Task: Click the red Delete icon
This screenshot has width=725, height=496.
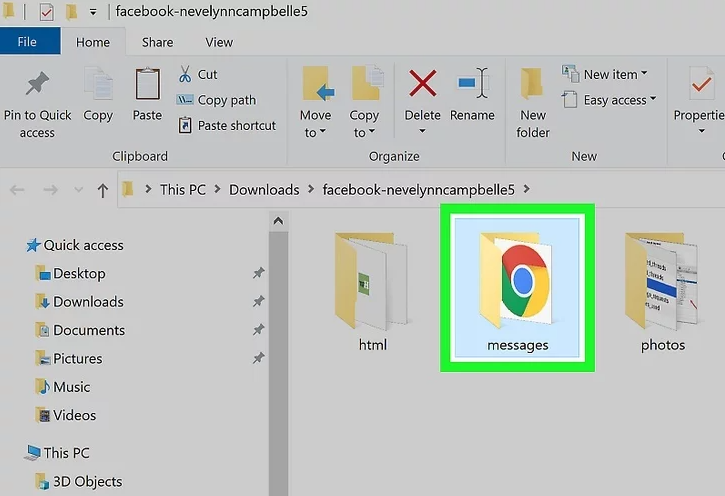Action: (423, 84)
